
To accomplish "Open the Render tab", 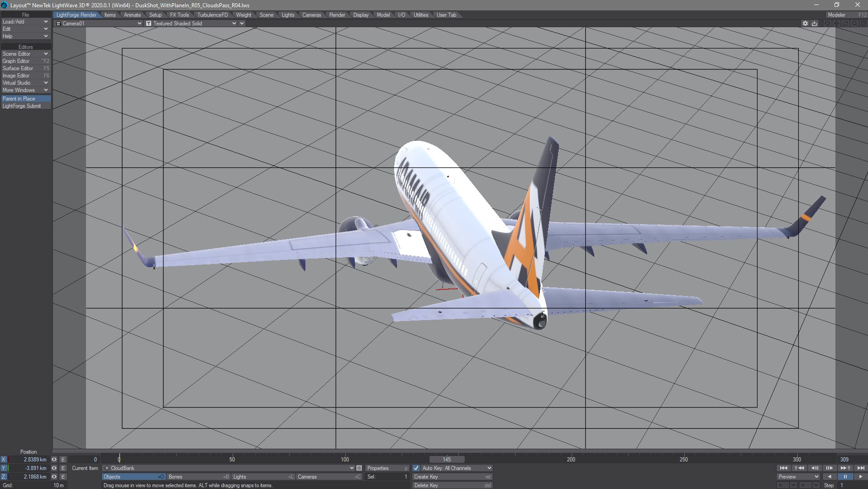I will [x=337, y=15].
